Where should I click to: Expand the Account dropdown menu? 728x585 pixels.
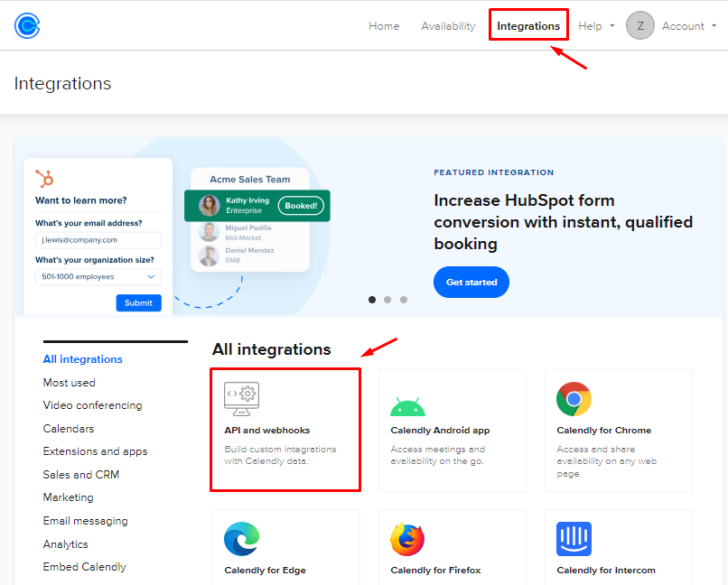point(689,26)
